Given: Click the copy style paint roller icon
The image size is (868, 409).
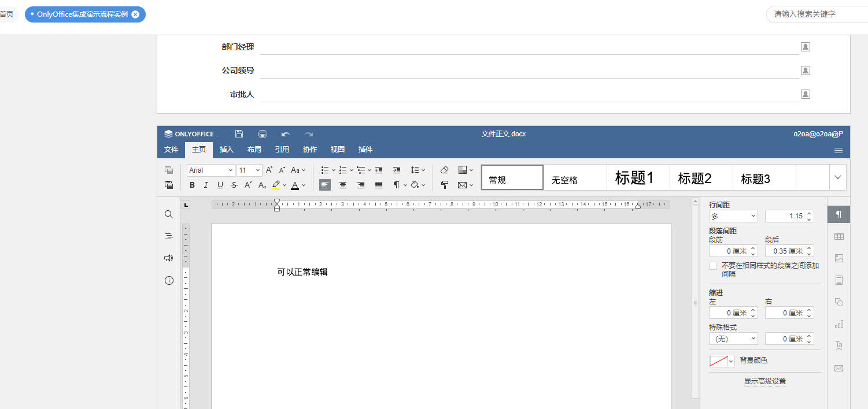Looking at the screenshot, I should click(x=445, y=185).
